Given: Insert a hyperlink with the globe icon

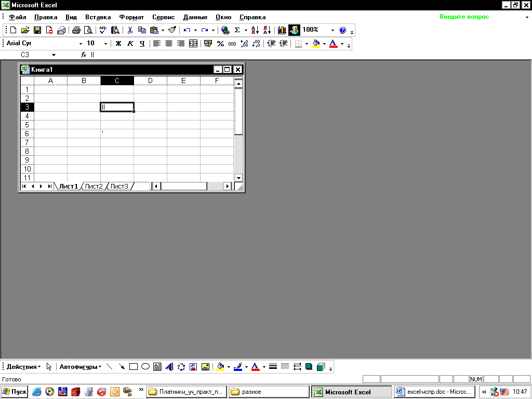Looking at the screenshot, I should (x=225, y=30).
